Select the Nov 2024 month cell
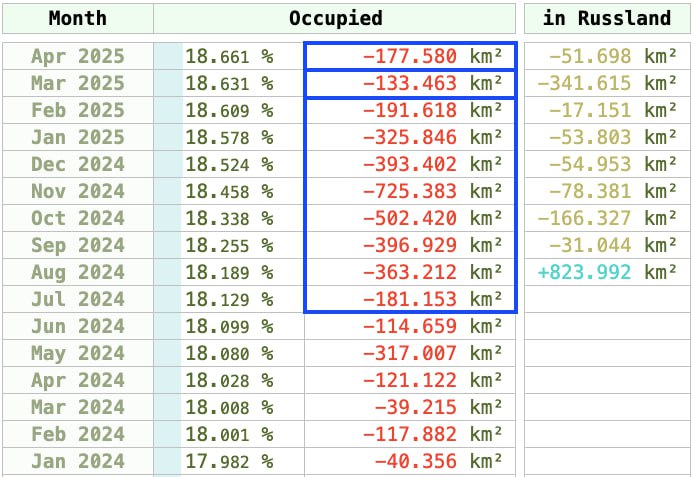 pyautogui.click(x=78, y=191)
